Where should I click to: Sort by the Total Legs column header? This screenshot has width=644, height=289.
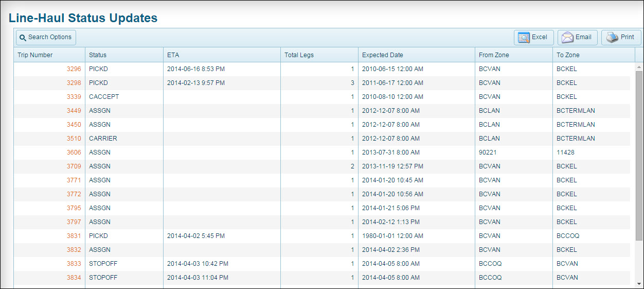tap(319, 55)
